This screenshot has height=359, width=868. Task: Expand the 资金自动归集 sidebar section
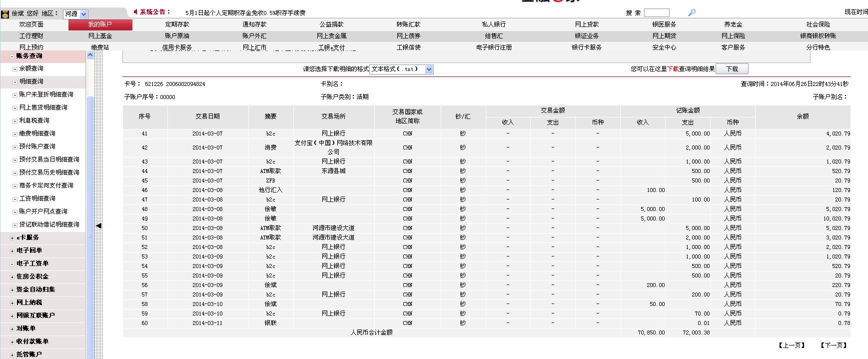(12, 290)
